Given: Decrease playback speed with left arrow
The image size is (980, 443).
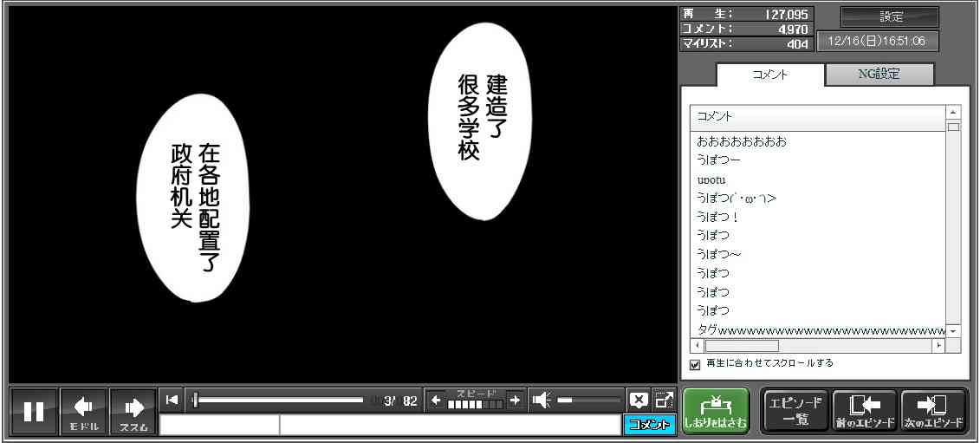Looking at the screenshot, I should (x=436, y=400).
